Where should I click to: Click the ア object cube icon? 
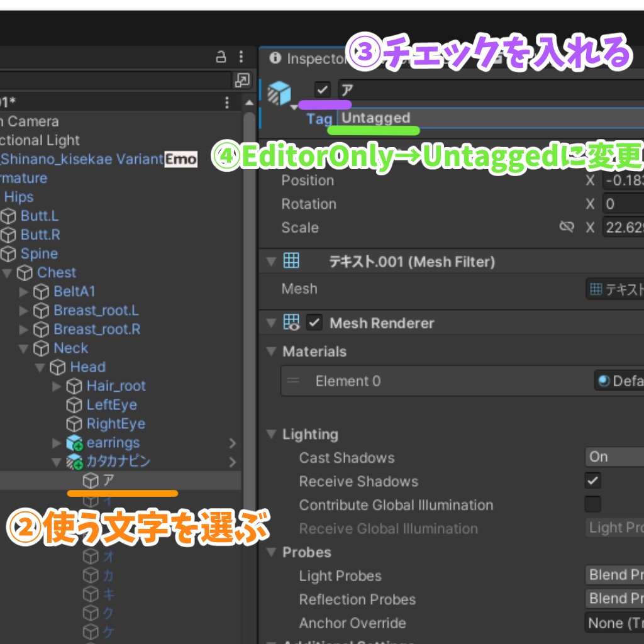pos(91,480)
